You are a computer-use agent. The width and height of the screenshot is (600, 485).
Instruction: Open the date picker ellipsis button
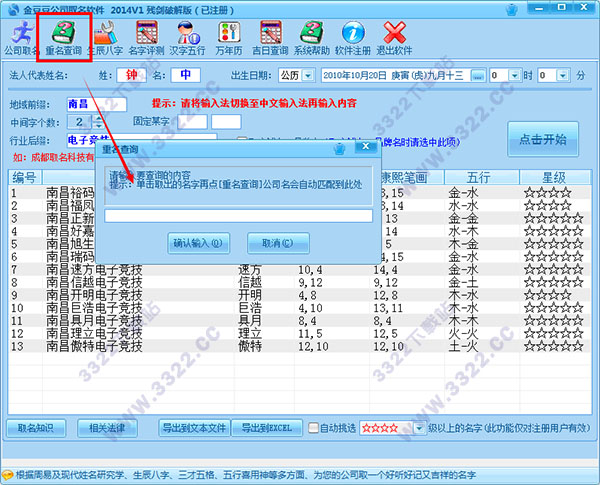click(477, 75)
